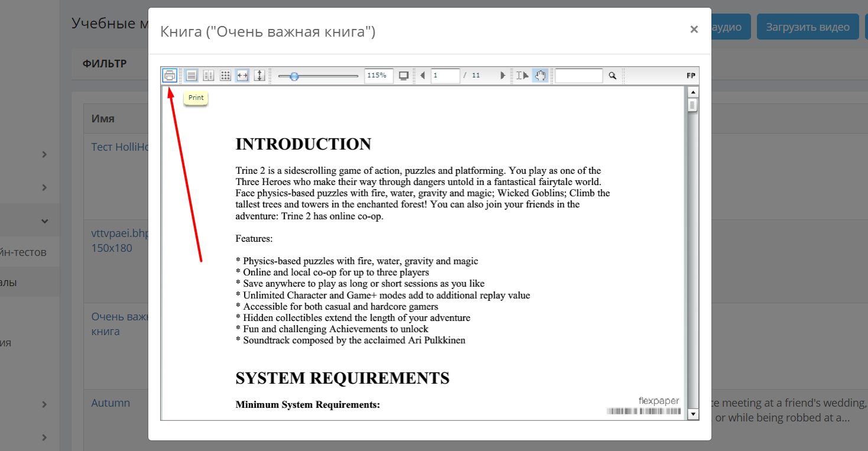Click the search text field in the viewer

tap(579, 76)
